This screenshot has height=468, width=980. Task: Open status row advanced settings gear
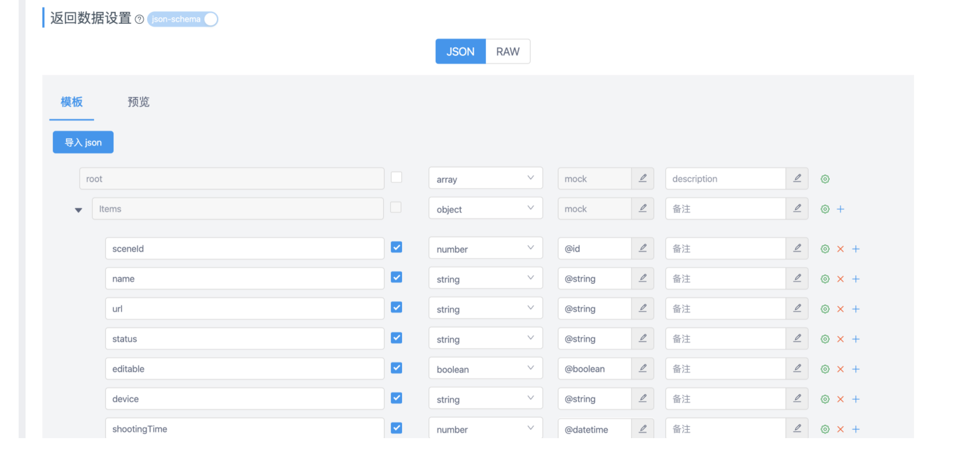(x=825, y=339)
